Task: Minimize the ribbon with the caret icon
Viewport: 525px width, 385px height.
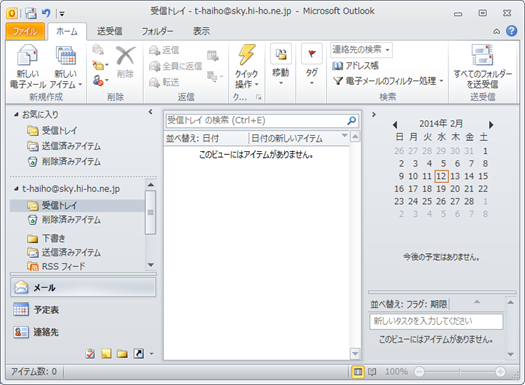Action: [x=497, y=31]
